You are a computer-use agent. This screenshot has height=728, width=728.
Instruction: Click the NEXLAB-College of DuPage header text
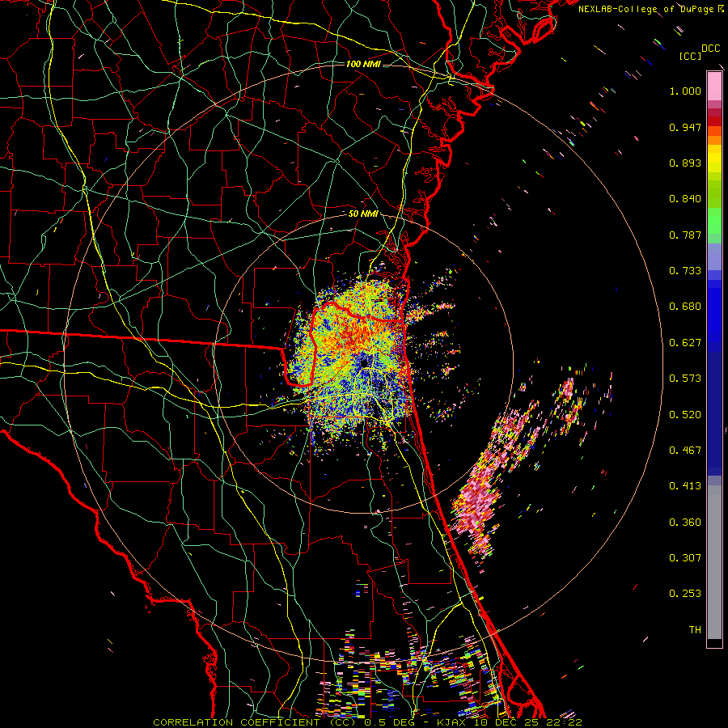tap(649, 9)
